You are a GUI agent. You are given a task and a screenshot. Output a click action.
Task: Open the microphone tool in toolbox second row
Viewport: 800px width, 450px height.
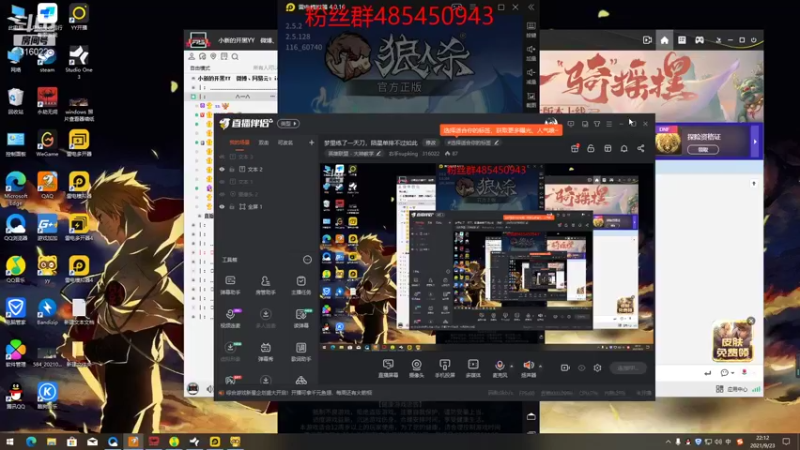coord(230,318)
